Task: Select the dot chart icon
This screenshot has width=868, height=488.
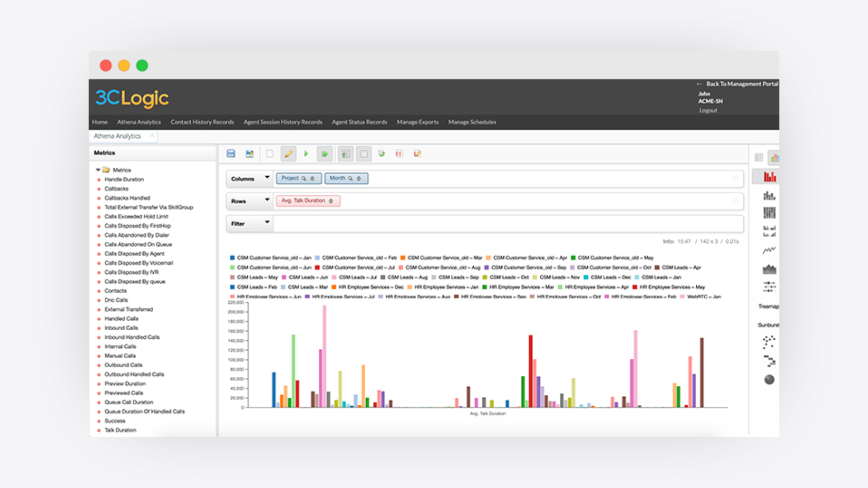Action: point(769,286)
